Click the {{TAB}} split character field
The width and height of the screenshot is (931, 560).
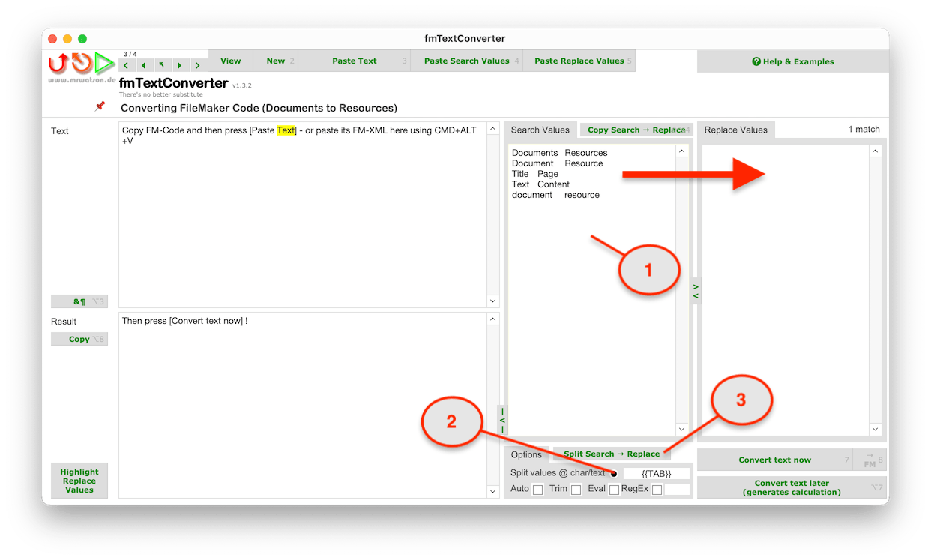(656, 473)
